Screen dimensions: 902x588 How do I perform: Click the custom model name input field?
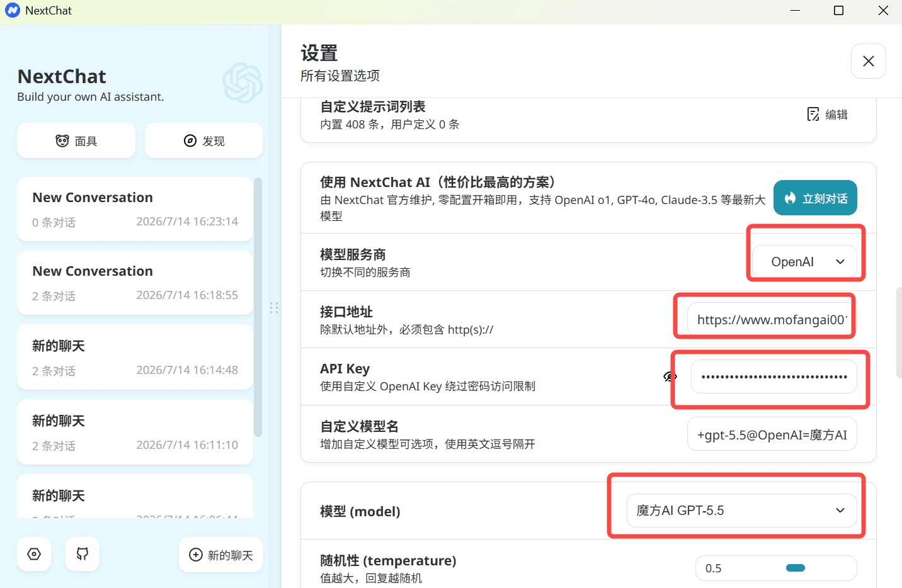(772, 434)
